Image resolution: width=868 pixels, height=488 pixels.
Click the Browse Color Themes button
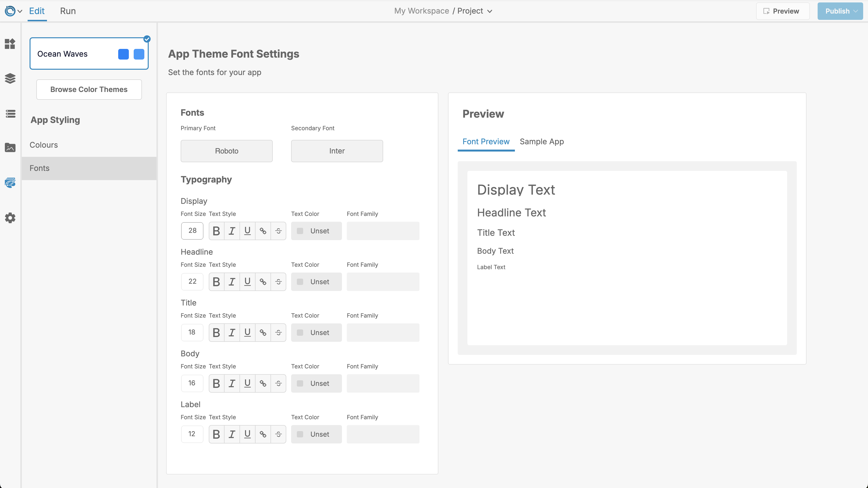point(89,90)
